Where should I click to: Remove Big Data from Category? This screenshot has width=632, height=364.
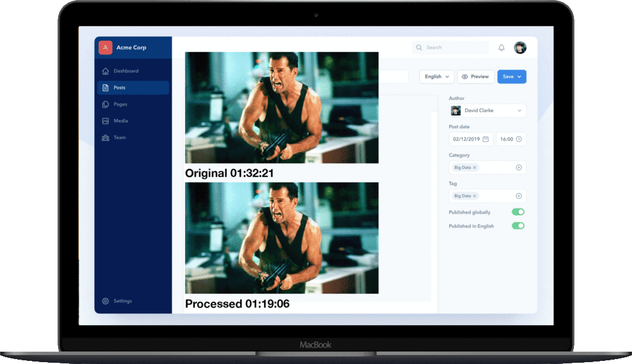(x=475, y=168)
